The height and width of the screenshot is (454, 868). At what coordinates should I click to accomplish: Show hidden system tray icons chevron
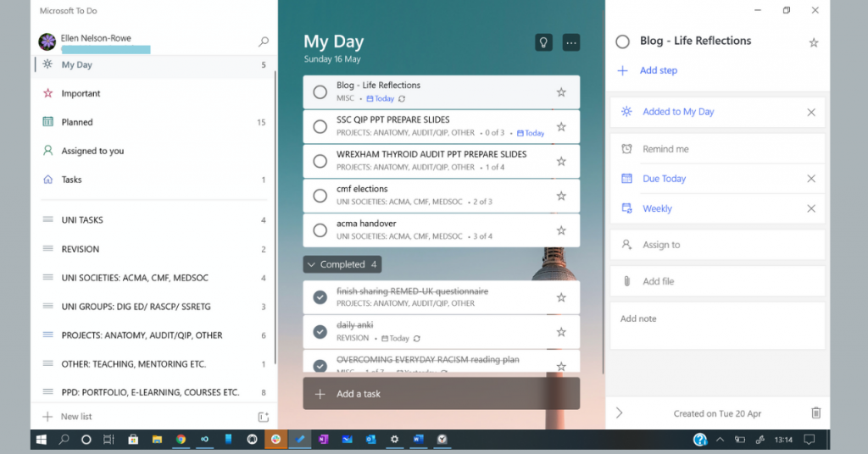[720, 440]
